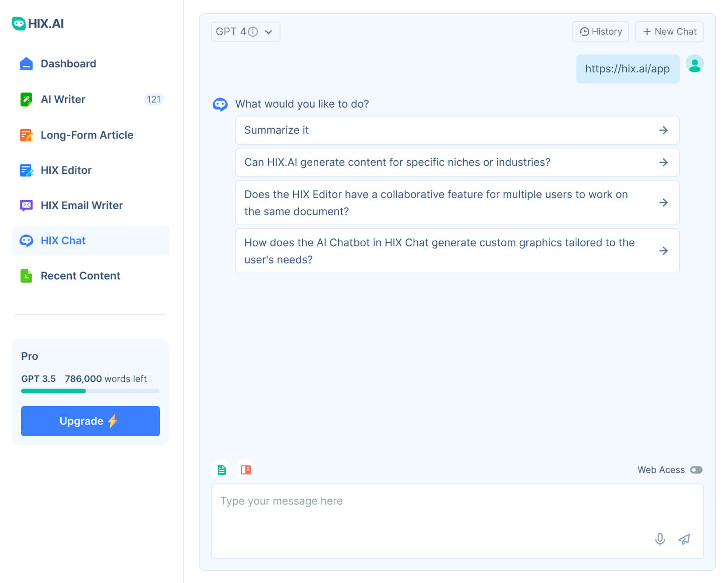Screen dimensions: 728x583
Task: Expand model list via chevron arrow
Action: [x=268, y=32]
